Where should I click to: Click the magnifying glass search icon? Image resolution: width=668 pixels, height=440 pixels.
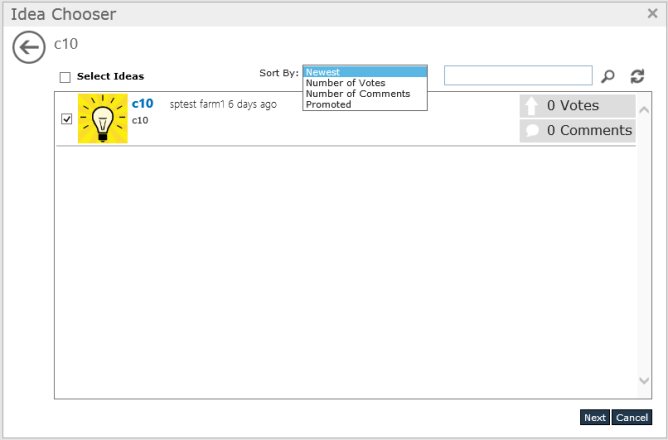(608, 76)
